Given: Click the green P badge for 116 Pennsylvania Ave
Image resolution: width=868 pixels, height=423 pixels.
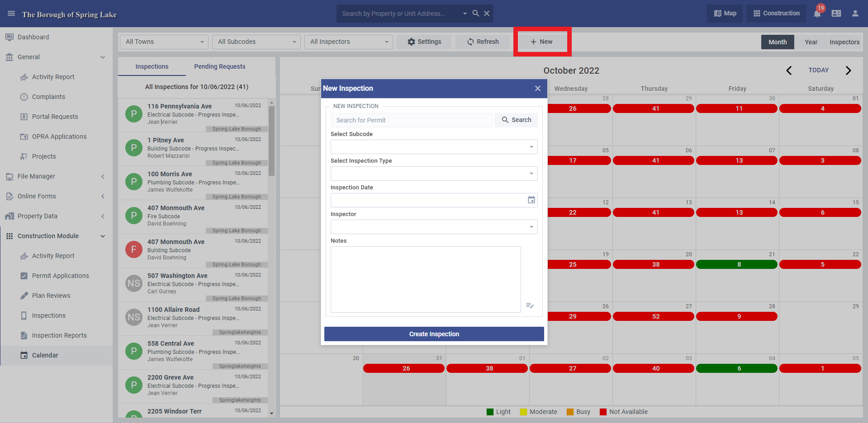Looking at the screenshot, I should 134,114.
